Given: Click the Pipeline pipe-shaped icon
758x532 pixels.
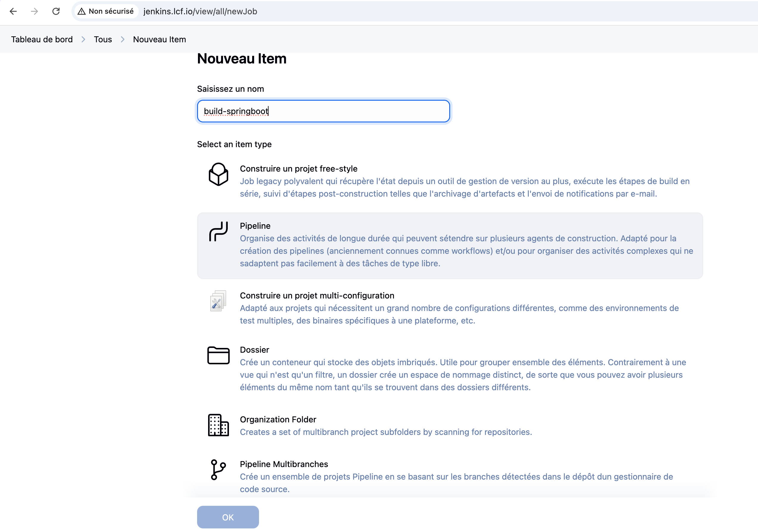Looking at the screenshot, I should pos(218,231).
